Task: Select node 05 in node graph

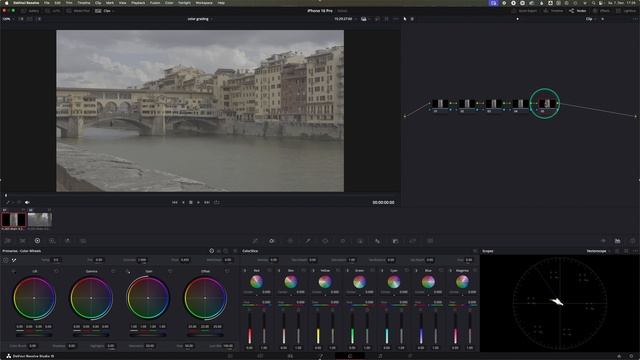Action: point(547,104)
